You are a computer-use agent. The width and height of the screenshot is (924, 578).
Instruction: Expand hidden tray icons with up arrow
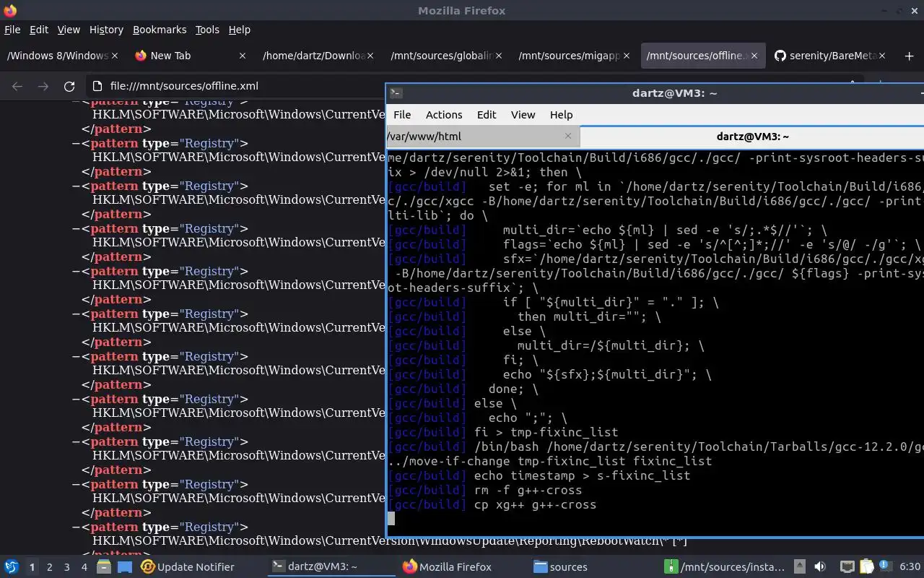point(800,567)
